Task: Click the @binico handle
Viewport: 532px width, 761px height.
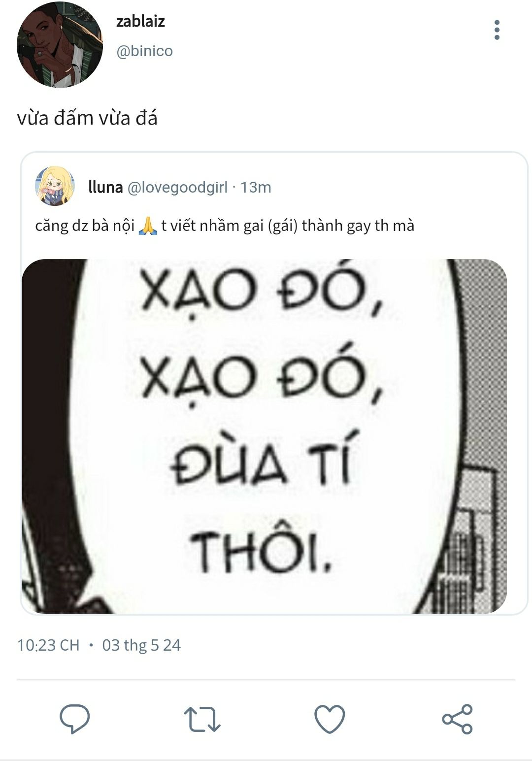Action: [144, 51]
